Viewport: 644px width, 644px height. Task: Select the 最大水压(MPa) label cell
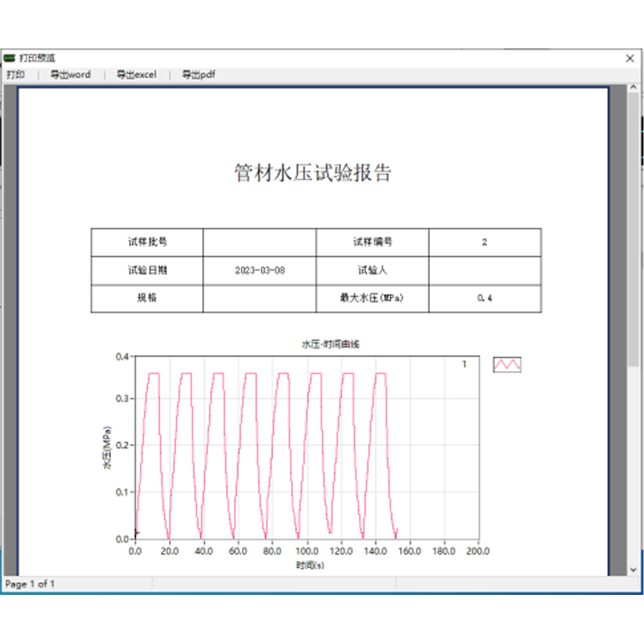(x=373, y=298)
